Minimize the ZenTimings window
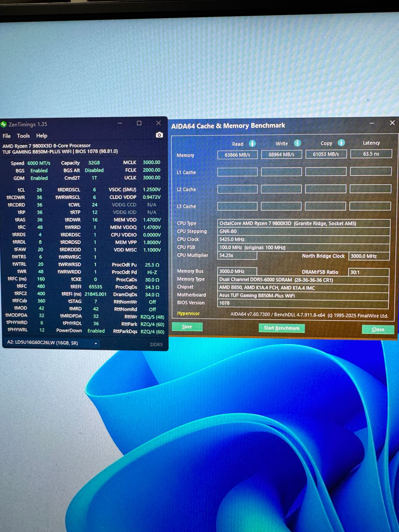 tap(120, 123)
